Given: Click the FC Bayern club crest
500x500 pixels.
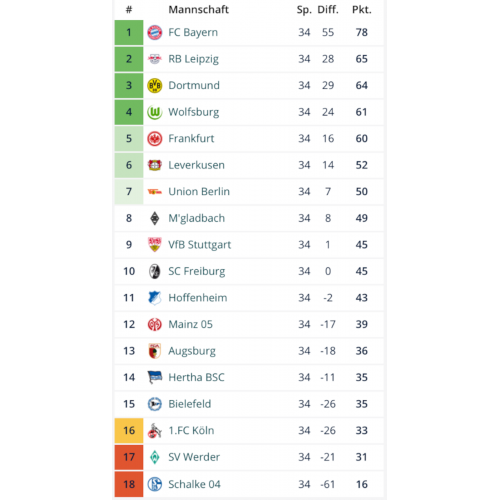Looking at the screenshot, I should pos(155,32).
